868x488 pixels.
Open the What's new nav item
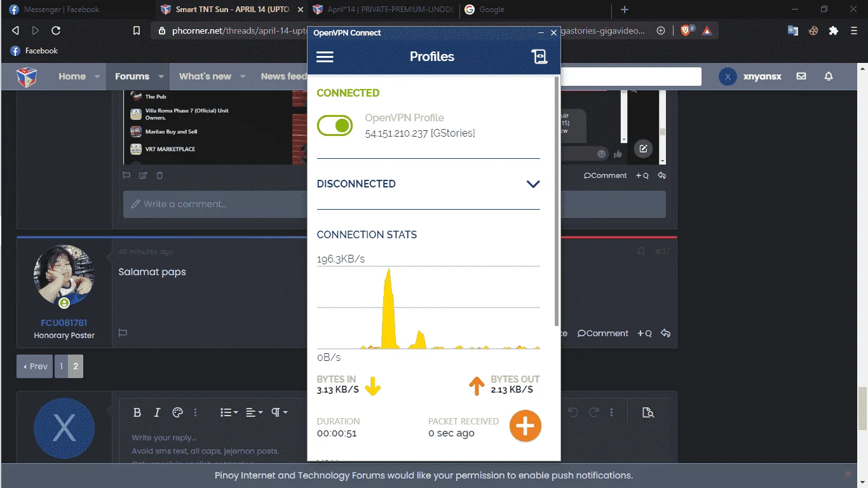pos(205,76)
